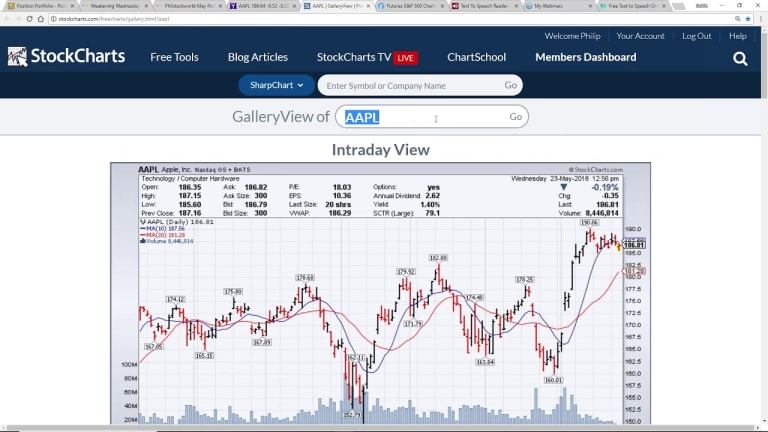Bookmark page with the star icon
The image size is (768, 432).
pos(748,19)
